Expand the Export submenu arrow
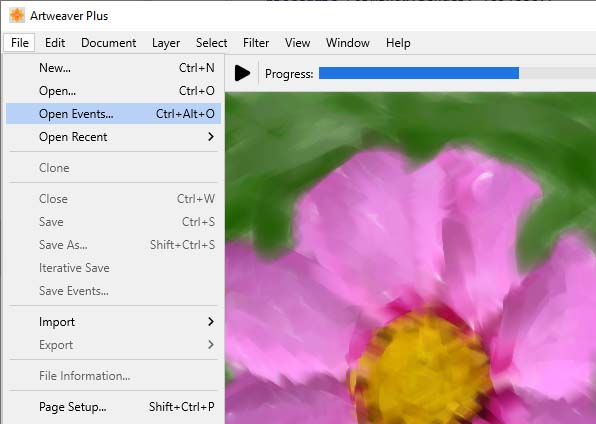 211,345
